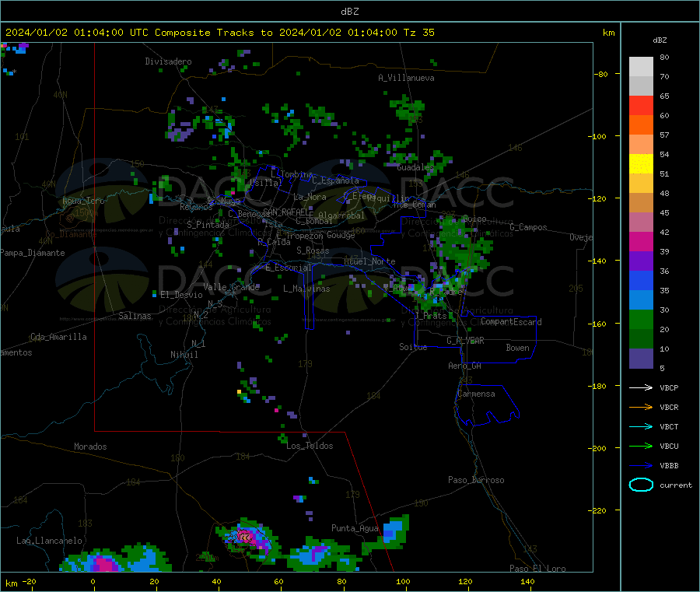The image size is (700, 592).
Task: Click the orange VBCR arrow legend icon
Action: pyautogui.click(x=641, y=407)
